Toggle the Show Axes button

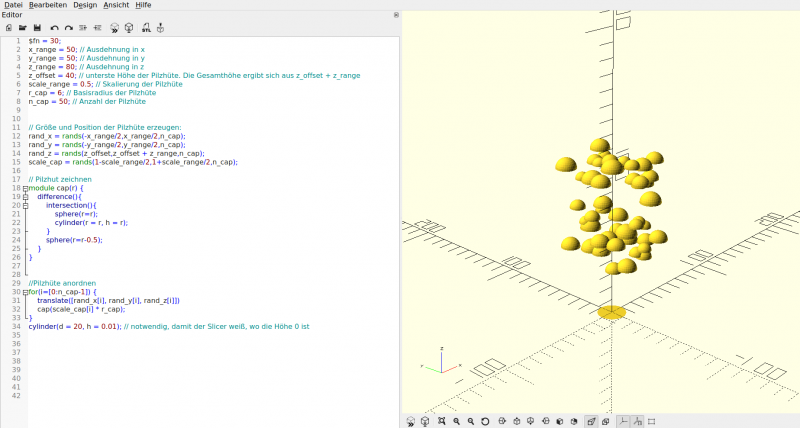pos(623,422)
